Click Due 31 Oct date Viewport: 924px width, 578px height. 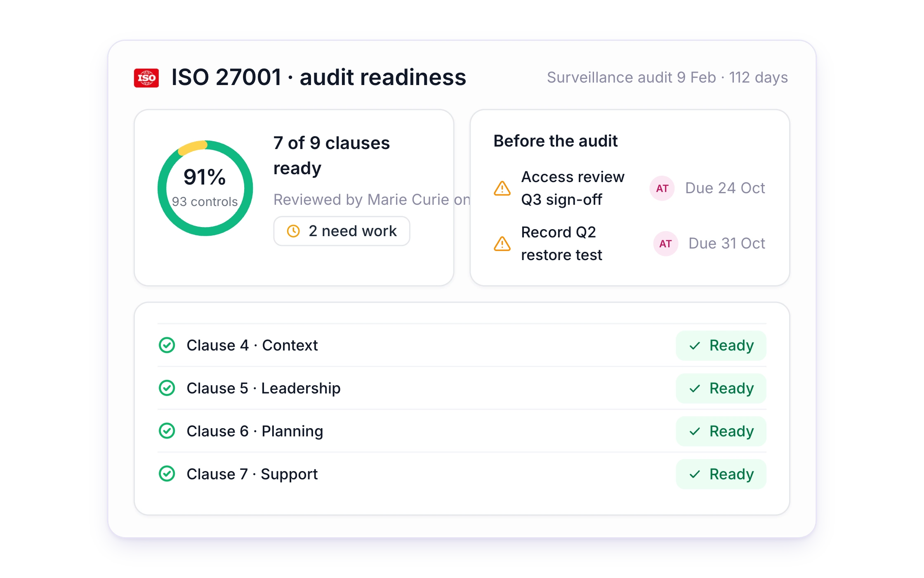click(x=727, y=244)
